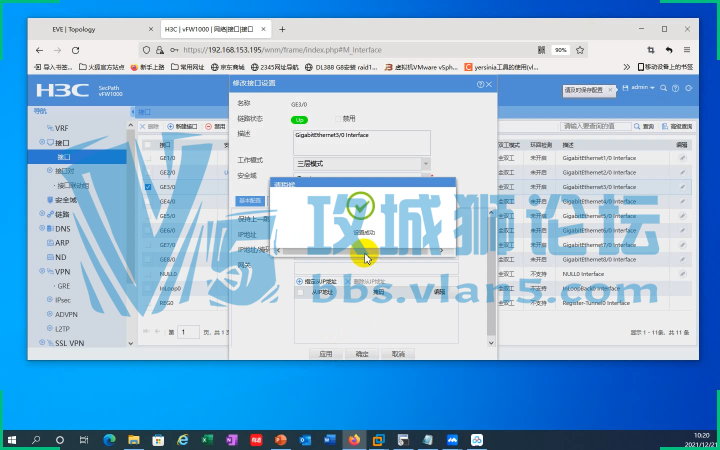The width and height of the screenshot is (720, 450).
Task: Edit GigabitEthernet8/0 with its pencil icon
Action: [x=682, y=259]
